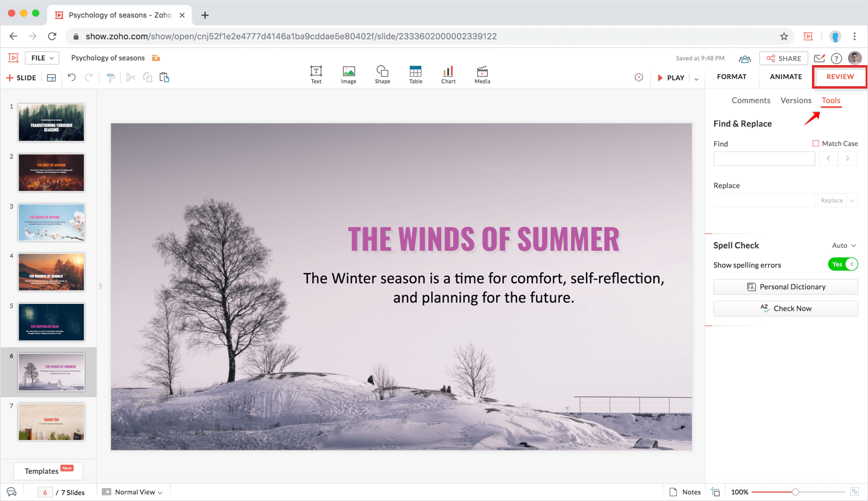Open the Spell Check Auto language dropdown
The image size is (868, 501).
click(844, 245)
